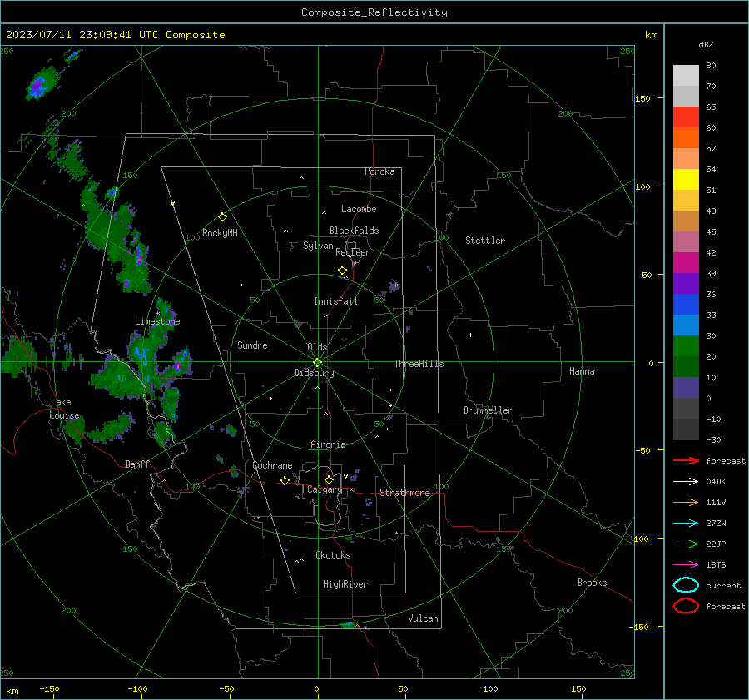Select the magenta swatch in dBZ scale
749x700 pixels.
[x=686, y=262]
